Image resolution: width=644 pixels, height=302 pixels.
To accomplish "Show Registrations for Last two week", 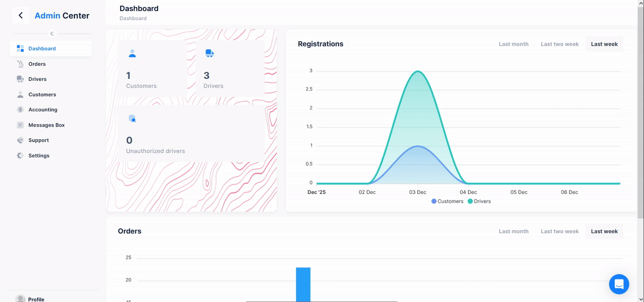I will tap(559, 44).
